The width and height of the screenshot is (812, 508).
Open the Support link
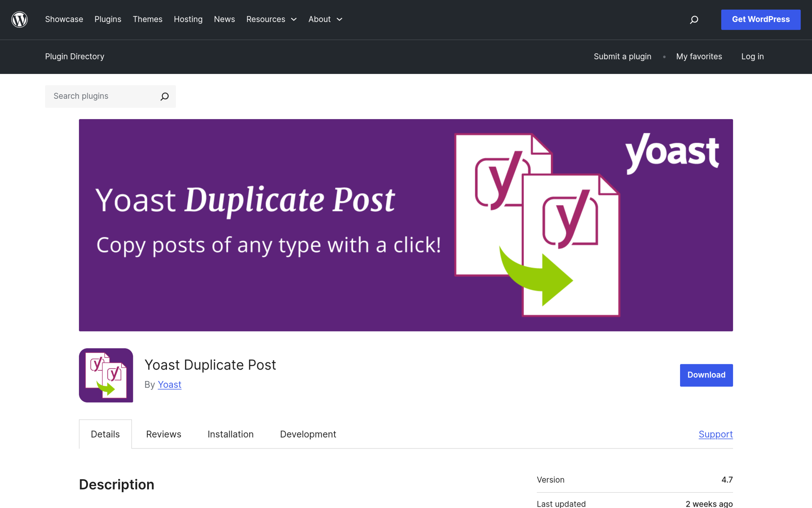(x=716, y=434)
